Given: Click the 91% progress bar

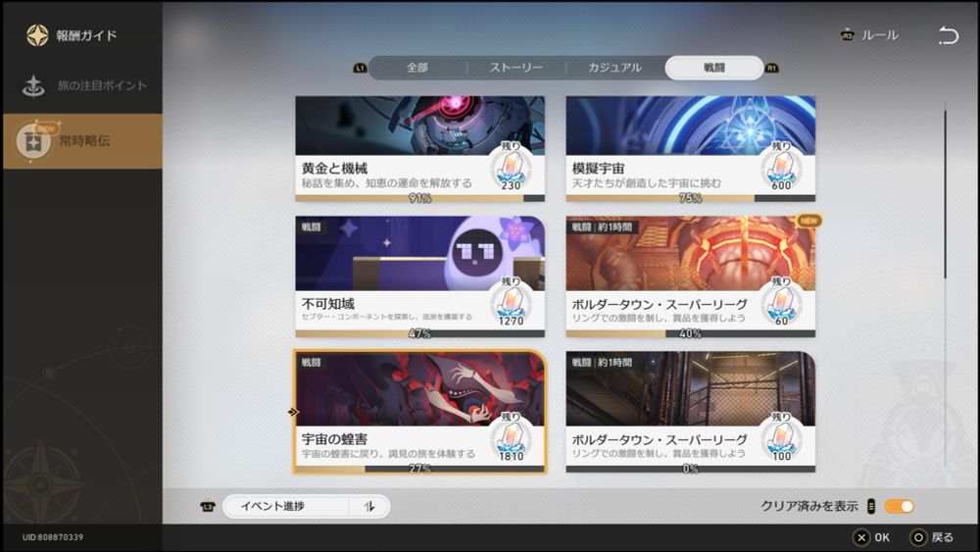Looking at the screenshot, I should 419,198.
